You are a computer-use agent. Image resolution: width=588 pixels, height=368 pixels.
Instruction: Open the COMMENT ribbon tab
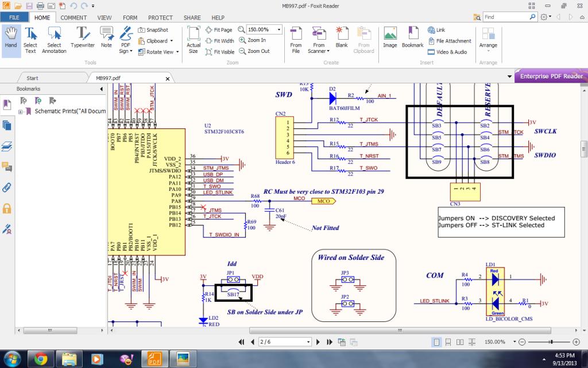(x=73, y=18)
